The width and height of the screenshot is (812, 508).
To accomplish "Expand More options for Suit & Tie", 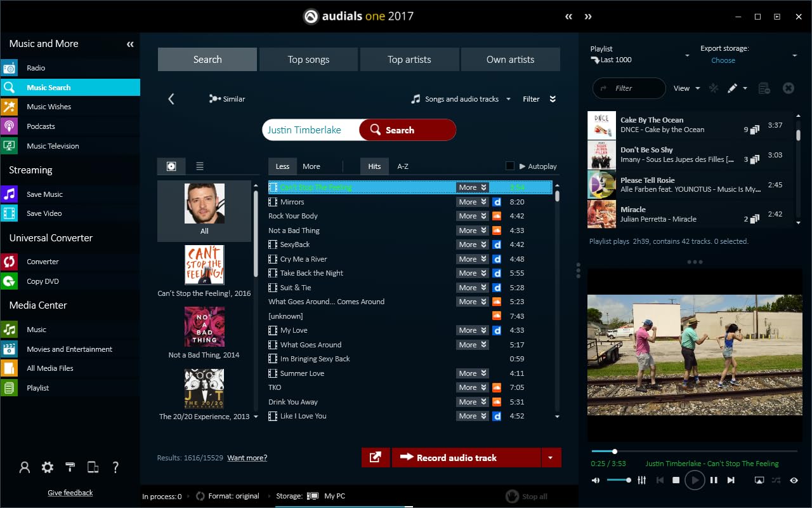I will pos(473,288).
